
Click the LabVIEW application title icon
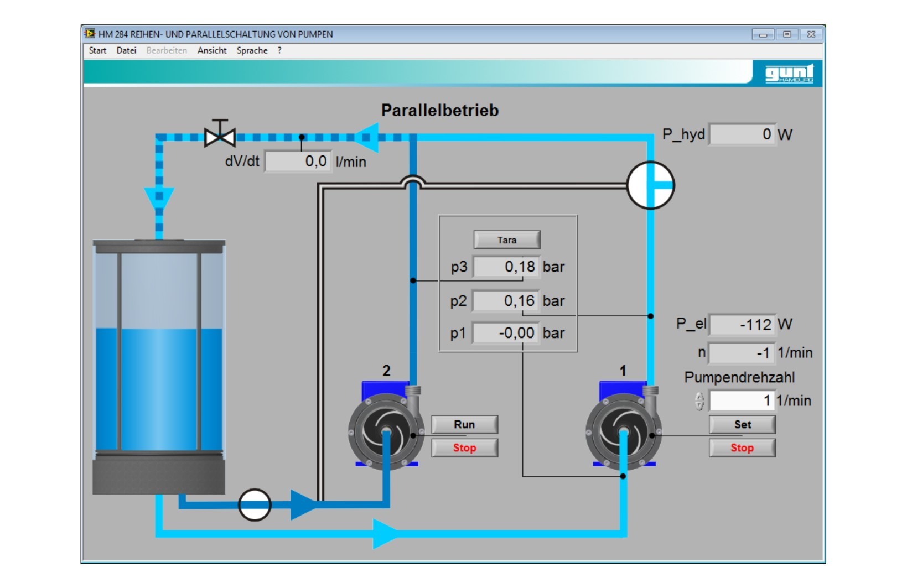click(x=89, y=34)
